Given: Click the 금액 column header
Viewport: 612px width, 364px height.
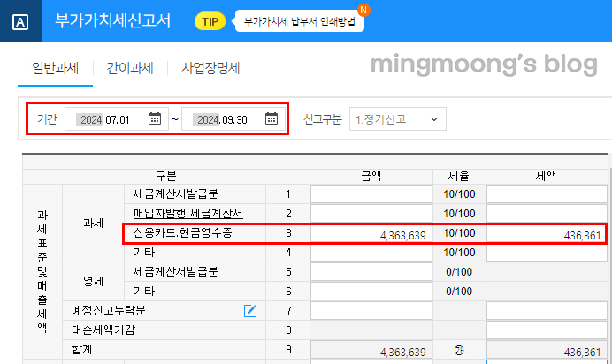Looking at the screenshot, I should point(371,177).
